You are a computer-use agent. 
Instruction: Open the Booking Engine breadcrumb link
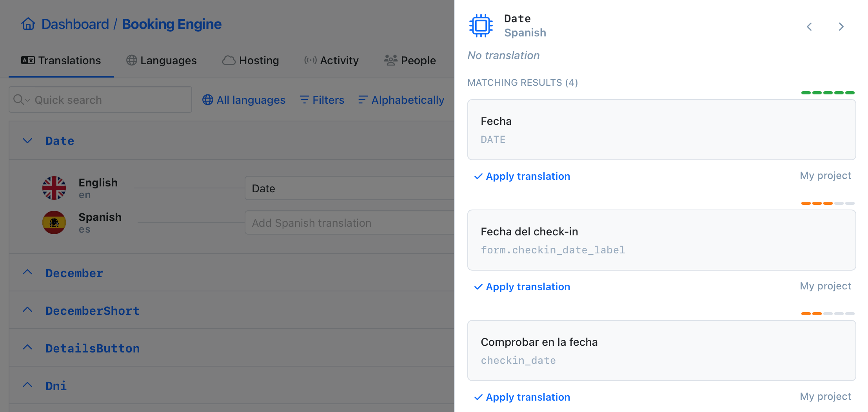172,24
